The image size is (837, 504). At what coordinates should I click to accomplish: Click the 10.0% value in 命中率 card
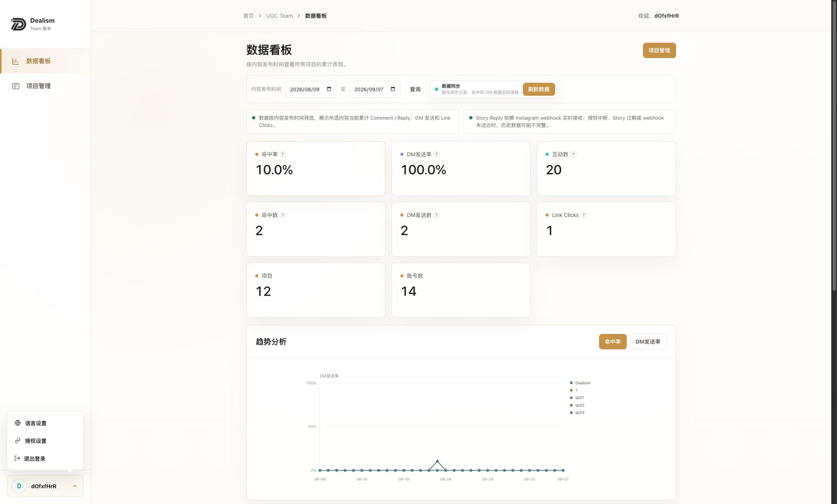[x=274, y=170]
